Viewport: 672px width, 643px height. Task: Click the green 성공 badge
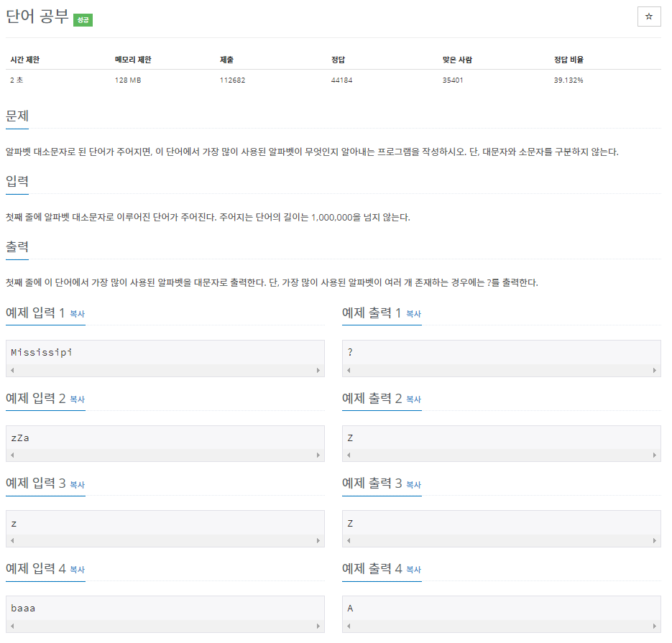[x=83, y=20]
